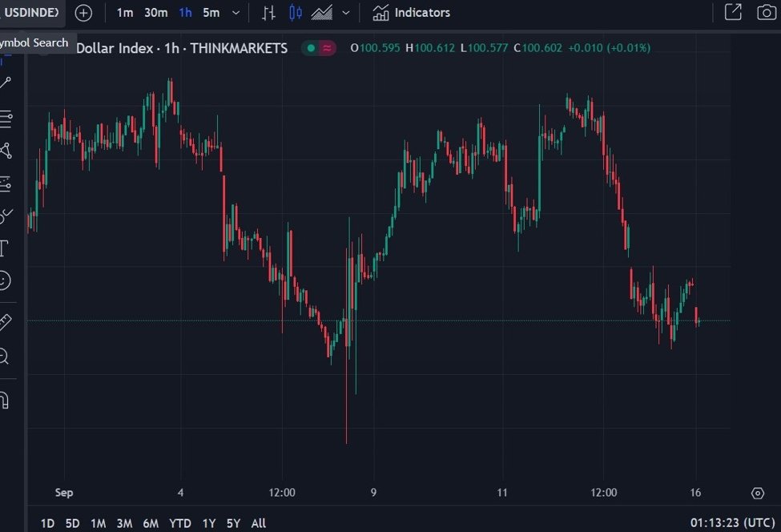Select the Measure ruler tool
The width and height of the screenshot is (781, 532).
pos(5,322)
